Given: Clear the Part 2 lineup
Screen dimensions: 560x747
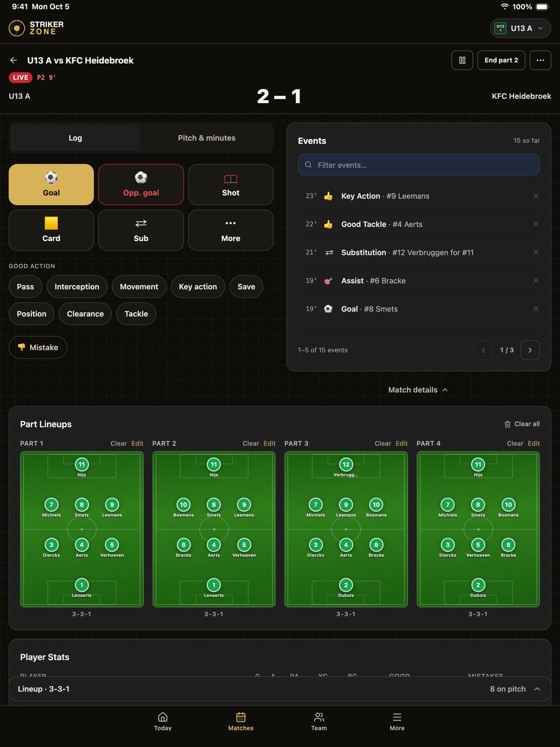Looking at the screenshot, I should pyautogui.click(x=251, y=443).
